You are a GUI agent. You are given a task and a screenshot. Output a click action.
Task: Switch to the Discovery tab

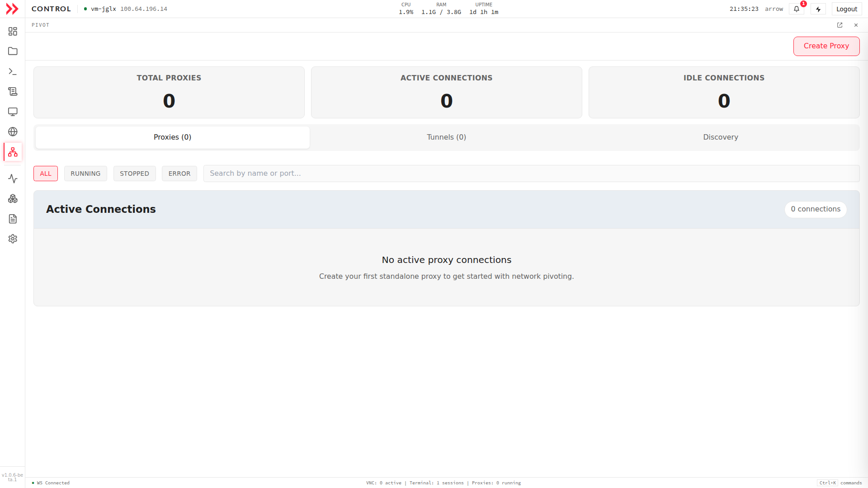pos(721,137)
